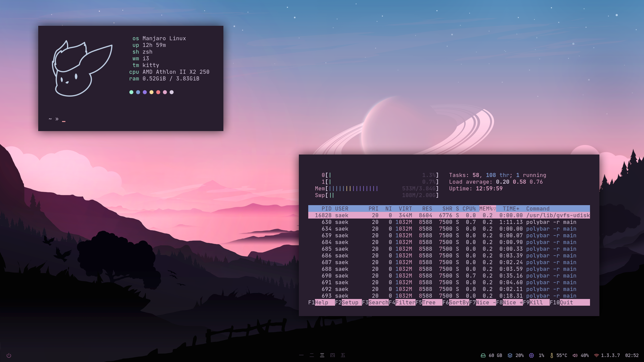The image size is (644, 362).
Task: Select process row with PID 684
Action: pyautogui.click(x=449, y=242)
